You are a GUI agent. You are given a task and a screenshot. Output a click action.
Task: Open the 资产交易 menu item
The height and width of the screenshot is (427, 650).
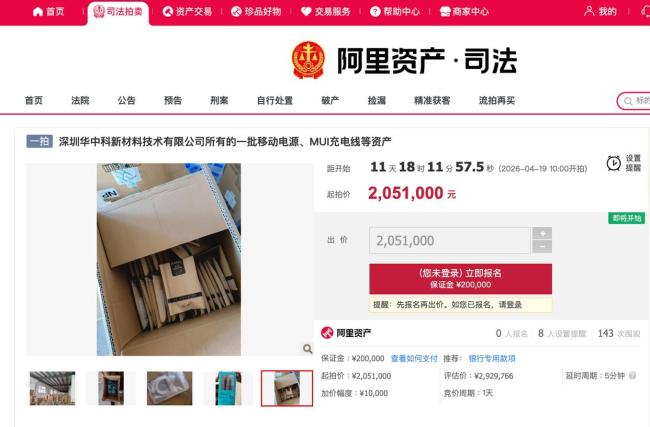click(x=187, y=12)
